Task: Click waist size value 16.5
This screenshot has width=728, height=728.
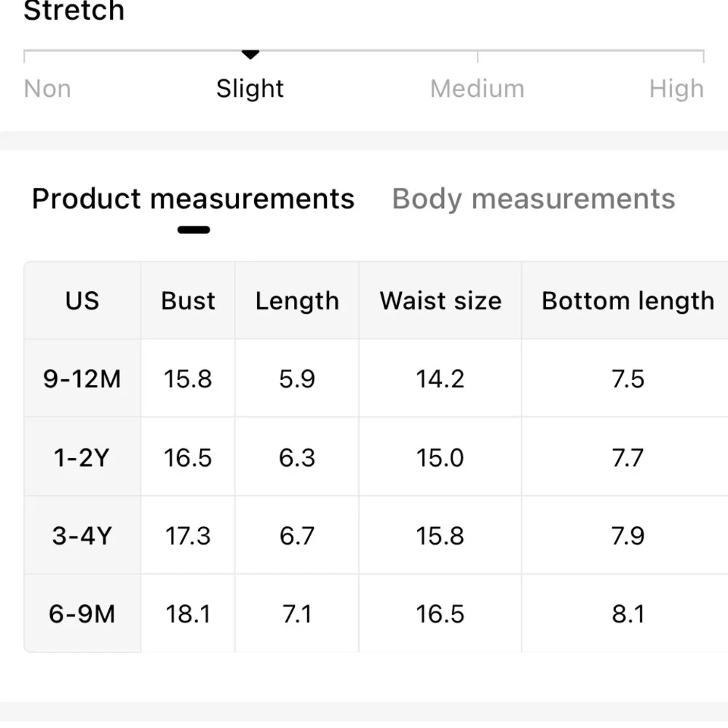Action: point(440,614)
